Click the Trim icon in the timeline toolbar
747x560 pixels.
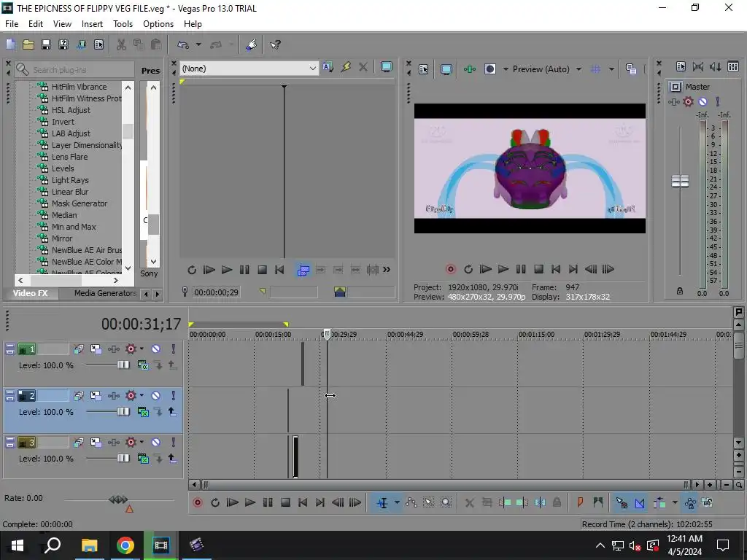pos(487,502)
